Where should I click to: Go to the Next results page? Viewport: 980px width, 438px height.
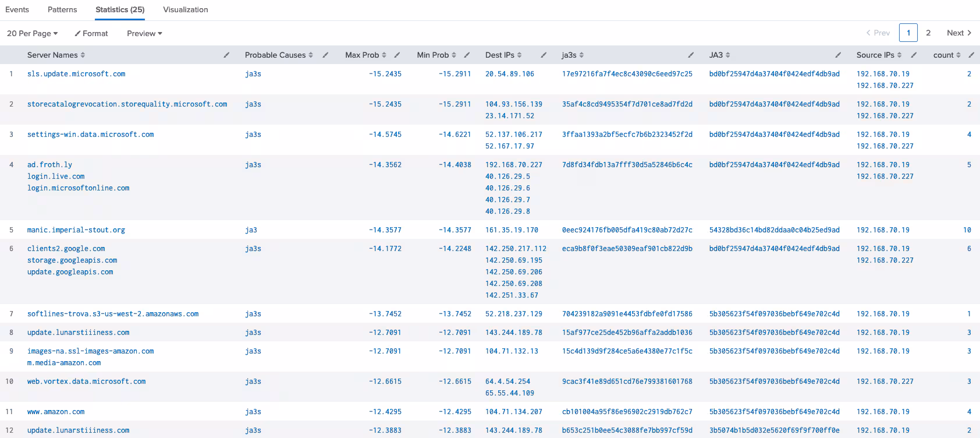(958, 33)
